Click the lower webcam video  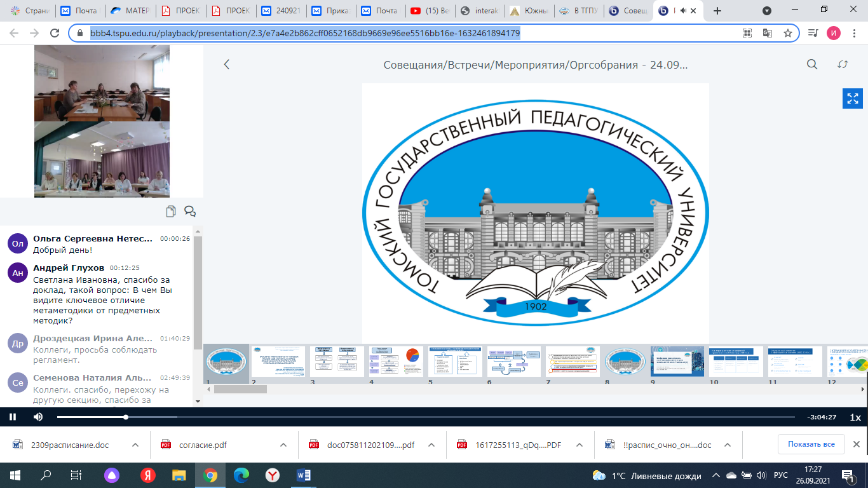(x=102, y=159)
